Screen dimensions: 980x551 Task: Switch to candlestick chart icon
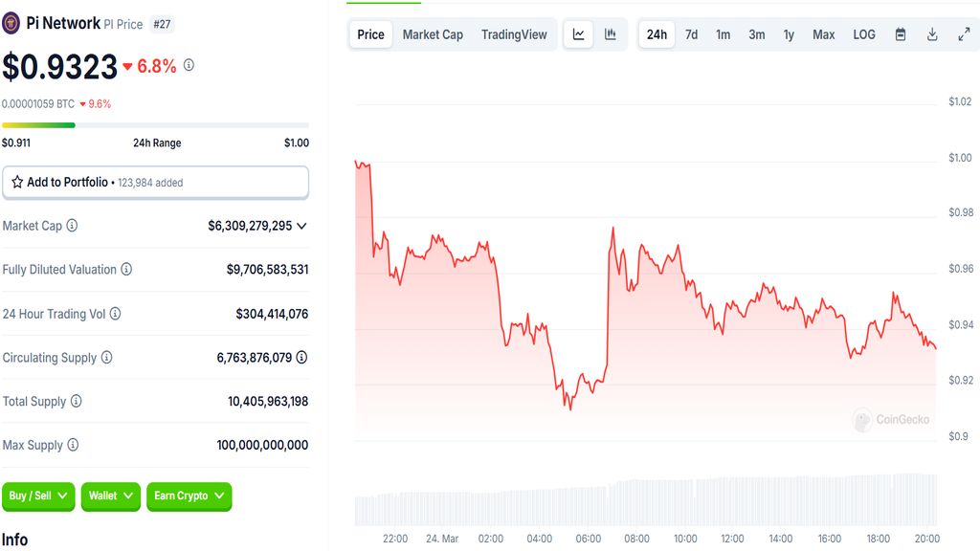611,34
